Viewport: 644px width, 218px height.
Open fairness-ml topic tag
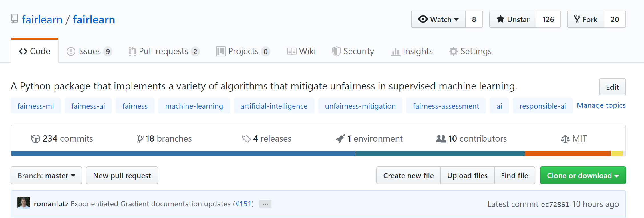click(x=36, y=106)
